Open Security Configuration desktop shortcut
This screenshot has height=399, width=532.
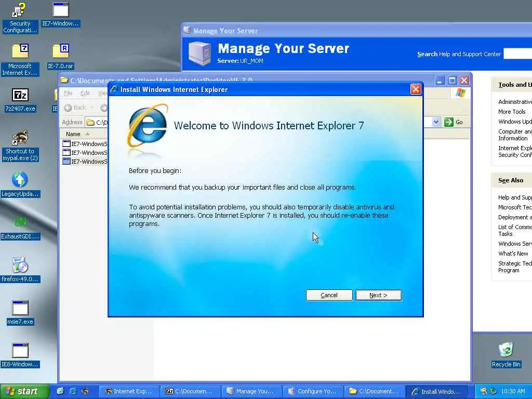tap(20, 18)
